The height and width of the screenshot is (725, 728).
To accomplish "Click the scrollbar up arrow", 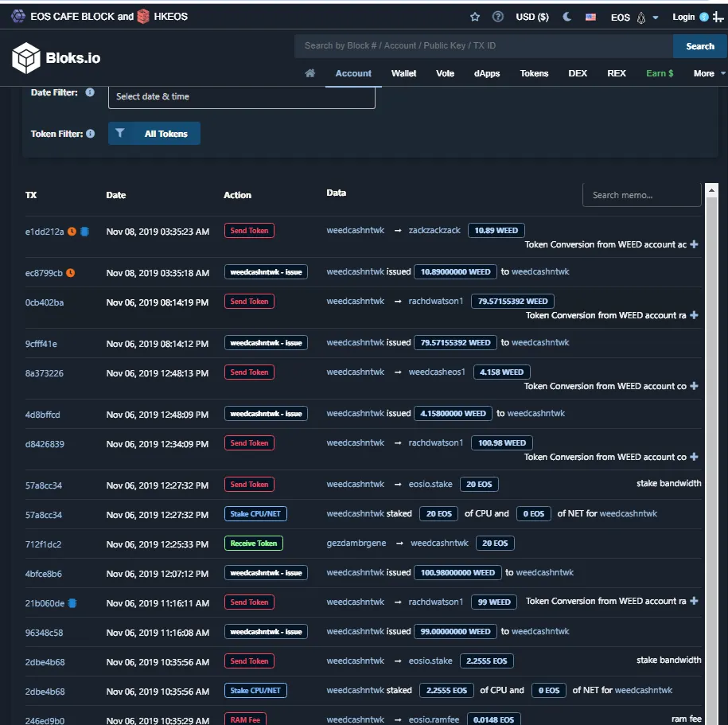I will pyautogui.click(x=711, y=190).
